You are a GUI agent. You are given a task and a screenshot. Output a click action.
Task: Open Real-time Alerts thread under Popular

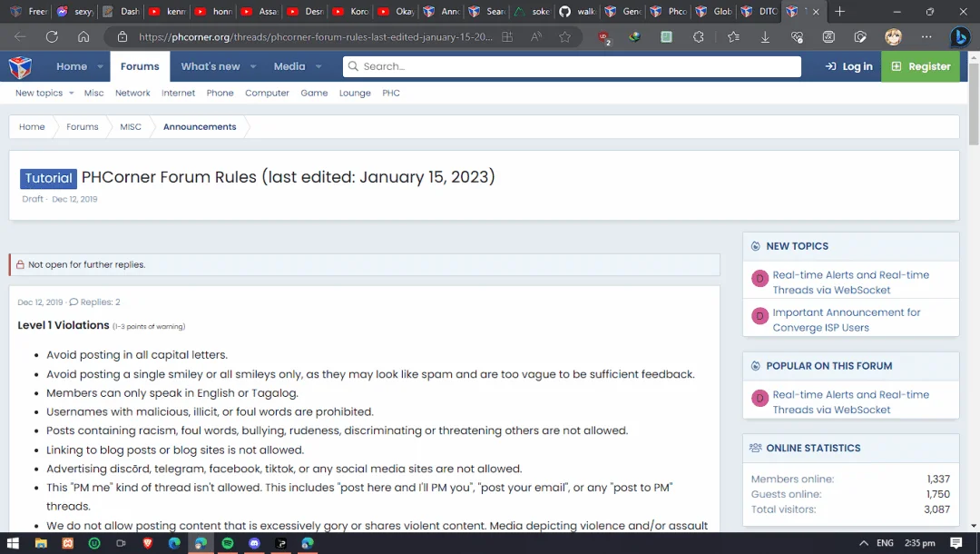click(850, 402)
